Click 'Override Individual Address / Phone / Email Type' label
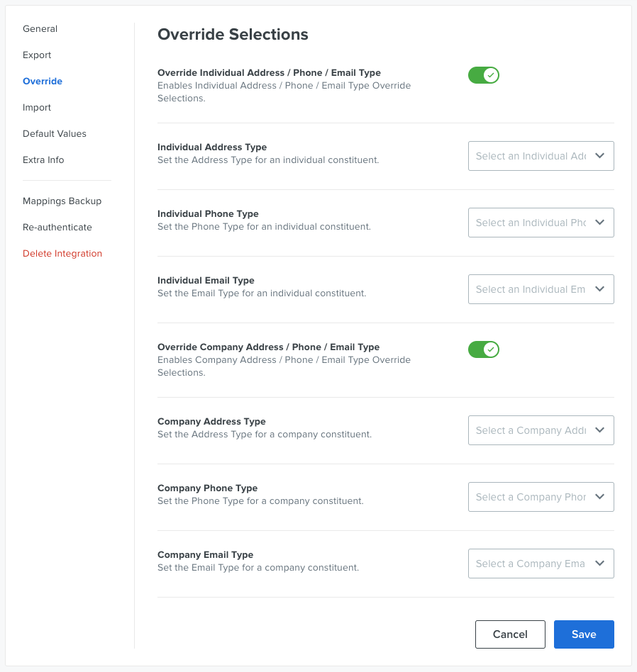 (x=269, y=72)
